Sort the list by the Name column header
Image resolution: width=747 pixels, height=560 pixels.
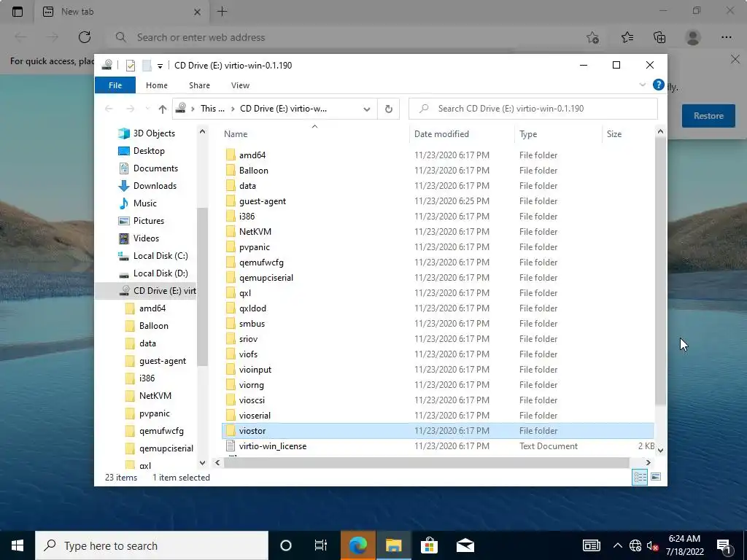314,134
